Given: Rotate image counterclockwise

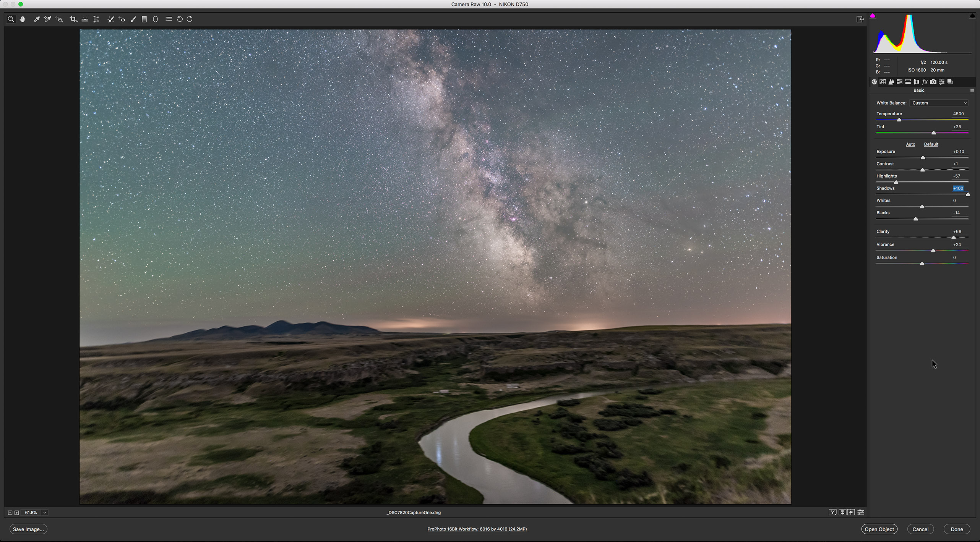Looking at the screenshot, I should click(x=180, y=19).
